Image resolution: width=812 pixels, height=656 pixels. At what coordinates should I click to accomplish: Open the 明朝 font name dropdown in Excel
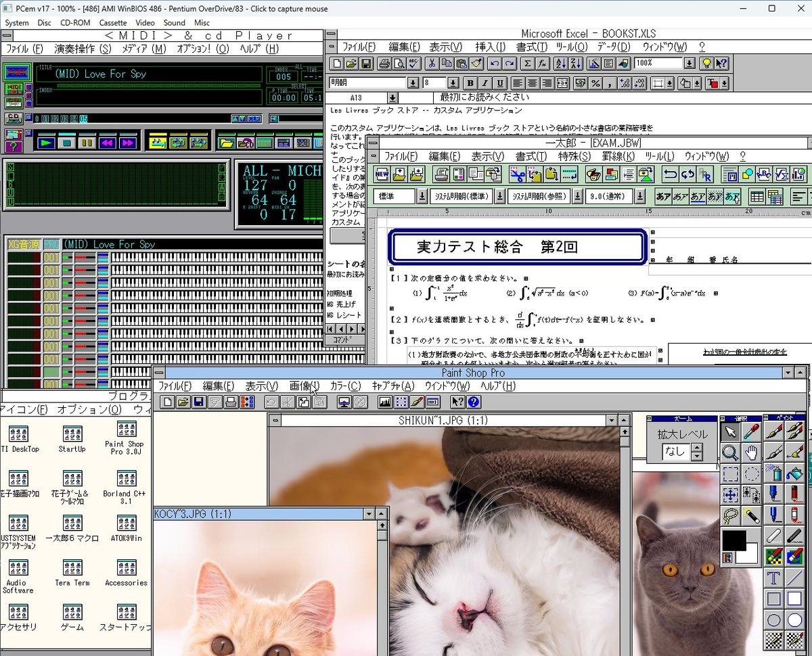tap(412, 83)
